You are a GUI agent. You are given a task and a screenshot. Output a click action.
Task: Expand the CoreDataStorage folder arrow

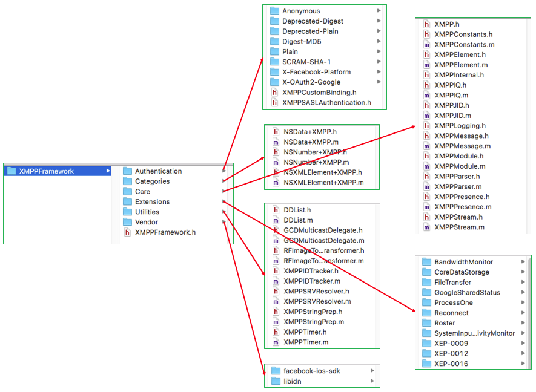tap(523, 272)
